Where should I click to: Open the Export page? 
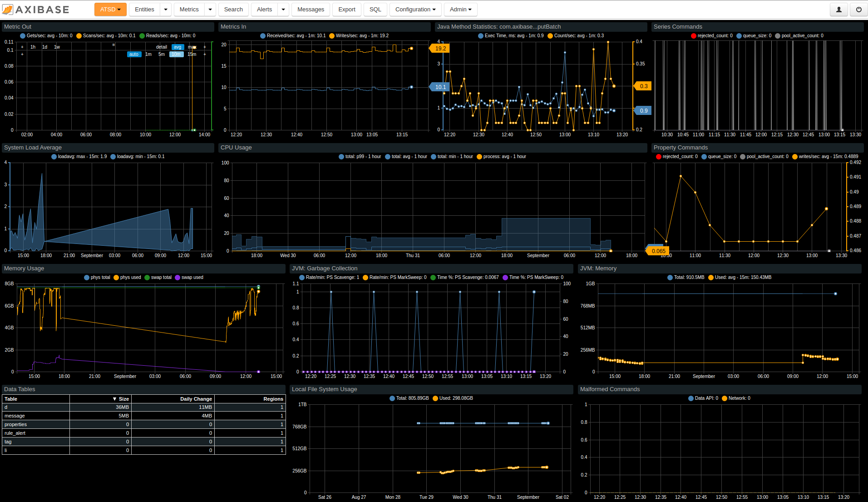point(347,10)
